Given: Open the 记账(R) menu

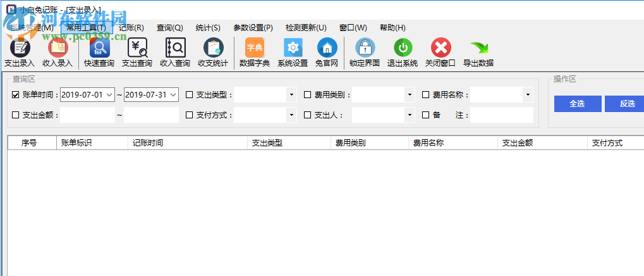Looking at the screenshot, I should coord(131,28).
